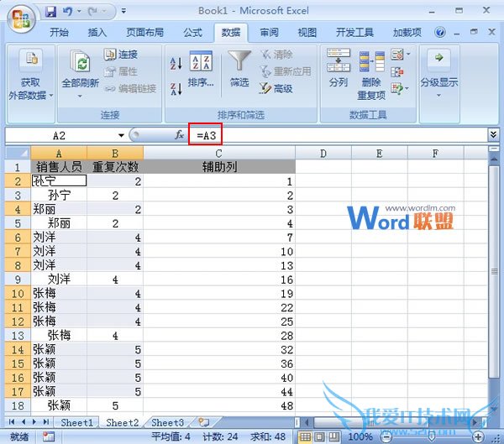Open the Developer (开发工具) tab
504x444 pixels.
tap(354, 32)
